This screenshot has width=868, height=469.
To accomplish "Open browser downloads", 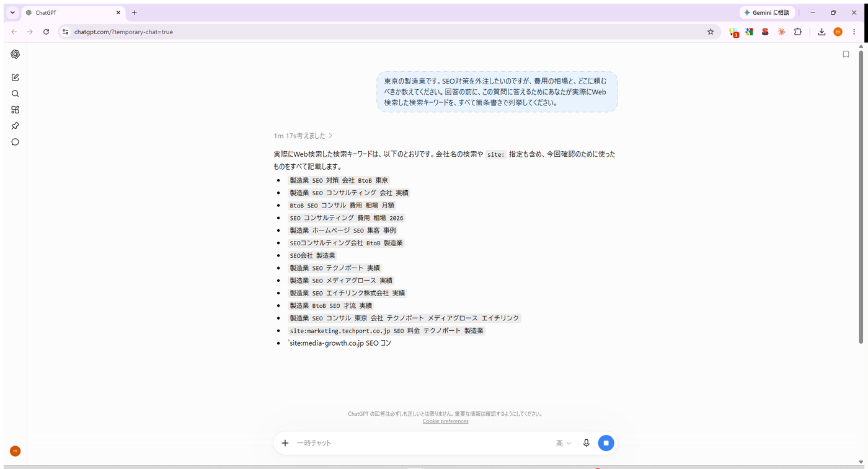I will [x=821, y=32].
